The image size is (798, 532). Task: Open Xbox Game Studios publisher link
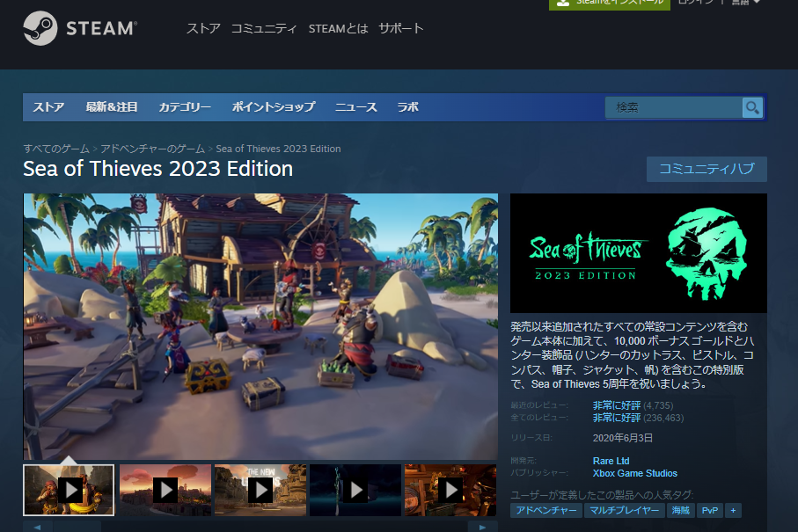(634, 473)
